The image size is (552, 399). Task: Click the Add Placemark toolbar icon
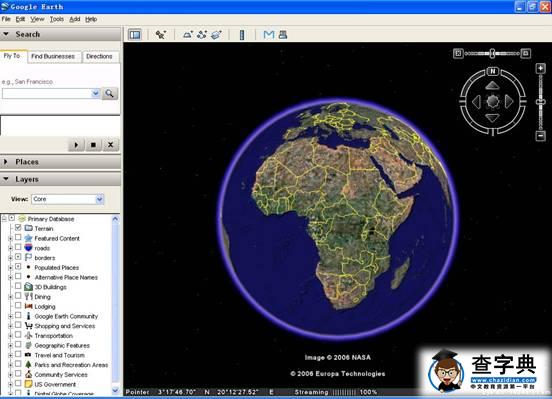(161, 35)
